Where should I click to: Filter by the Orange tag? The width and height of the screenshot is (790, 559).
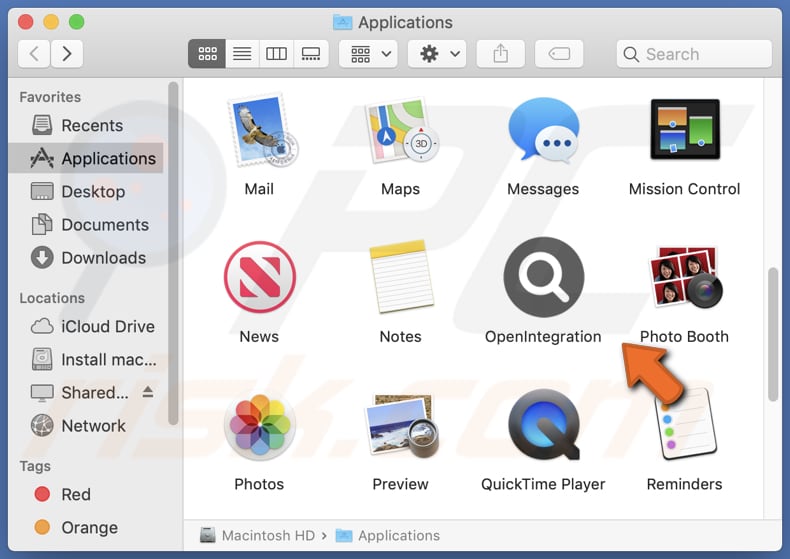[86, 527]
